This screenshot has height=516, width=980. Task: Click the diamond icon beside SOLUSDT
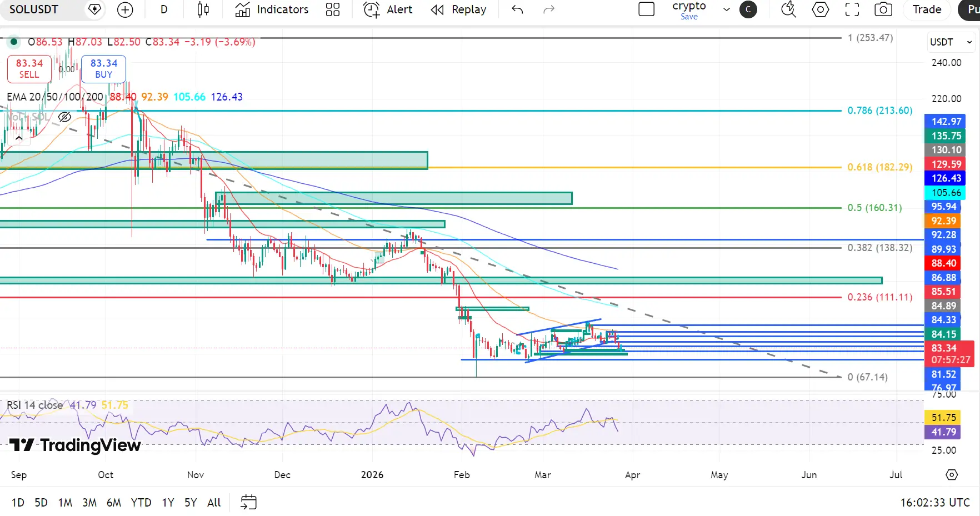click(x=94, y=9)
